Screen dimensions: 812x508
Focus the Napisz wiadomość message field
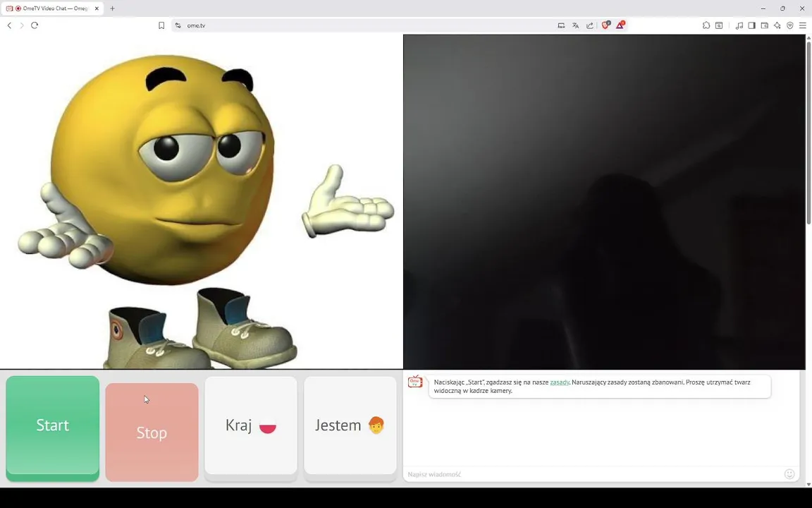594,474
